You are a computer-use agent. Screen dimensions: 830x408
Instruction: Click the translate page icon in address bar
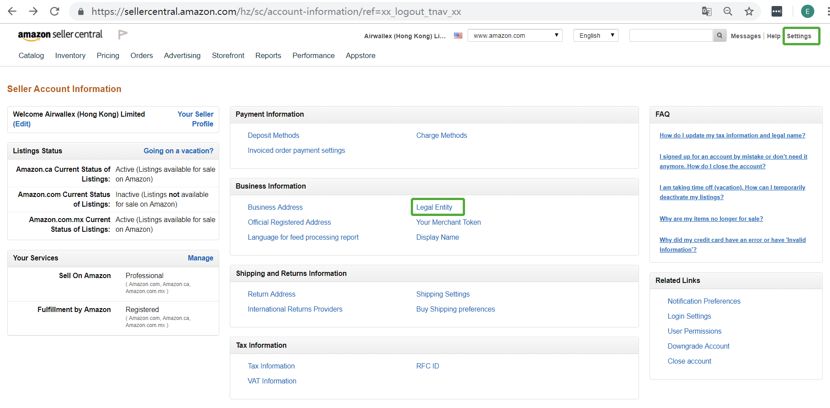[x=706, y=11]
